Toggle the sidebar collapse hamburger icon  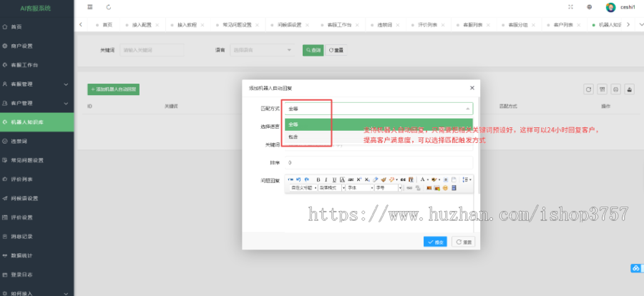click(89, 7)
